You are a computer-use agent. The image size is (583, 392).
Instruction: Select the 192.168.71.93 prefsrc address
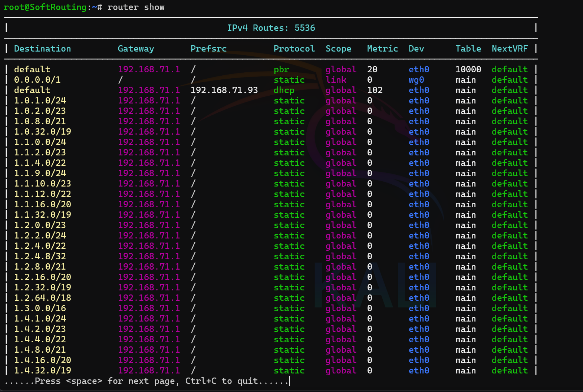(224, 90)
